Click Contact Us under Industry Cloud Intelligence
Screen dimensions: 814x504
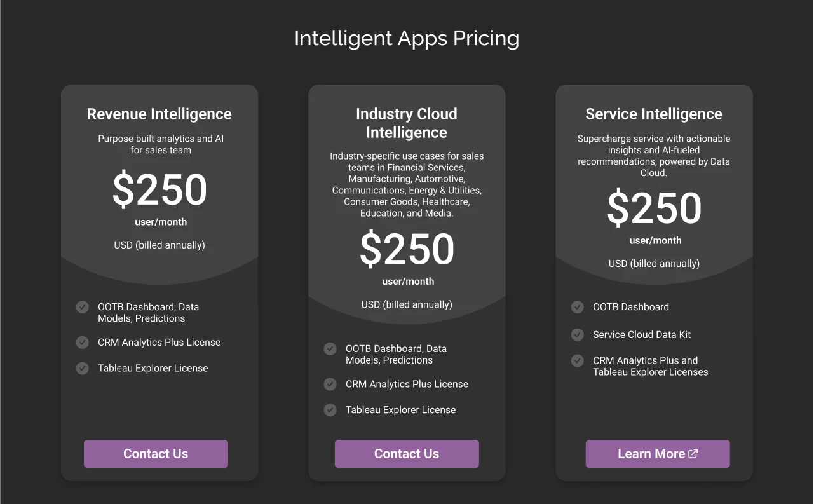click(x=407, y=453)
